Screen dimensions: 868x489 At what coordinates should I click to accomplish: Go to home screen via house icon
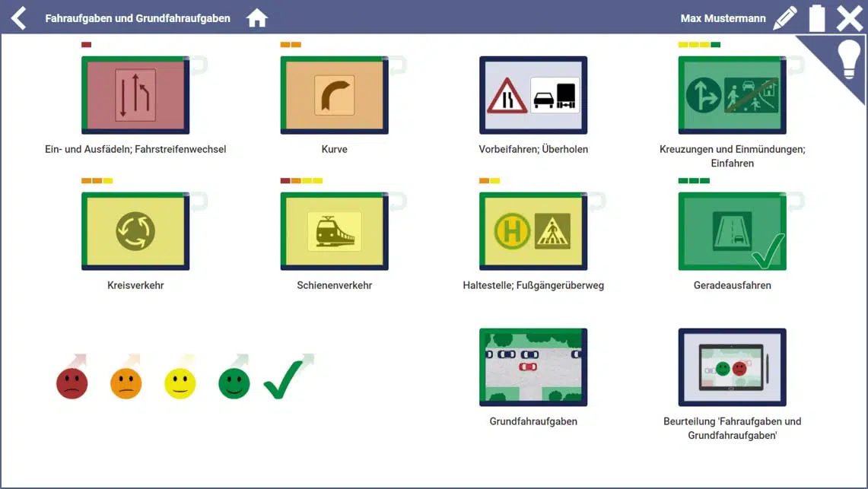(x=257, y=17)
